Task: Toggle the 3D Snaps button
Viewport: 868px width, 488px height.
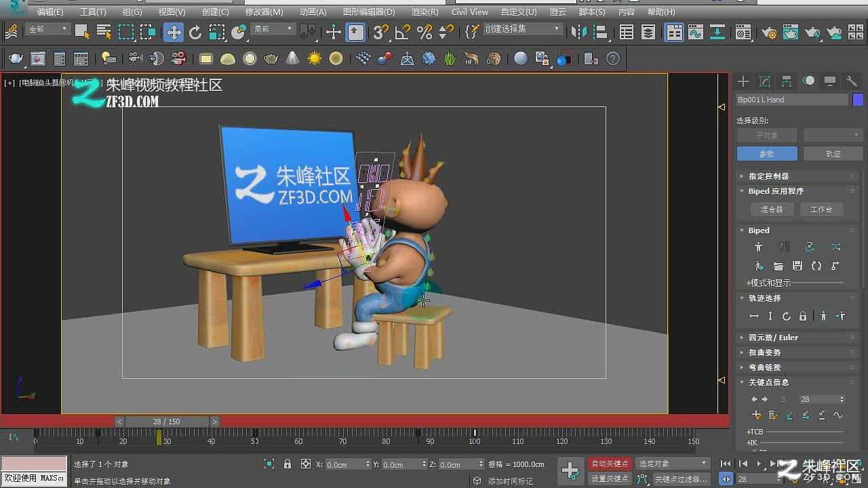Action: 380,32
